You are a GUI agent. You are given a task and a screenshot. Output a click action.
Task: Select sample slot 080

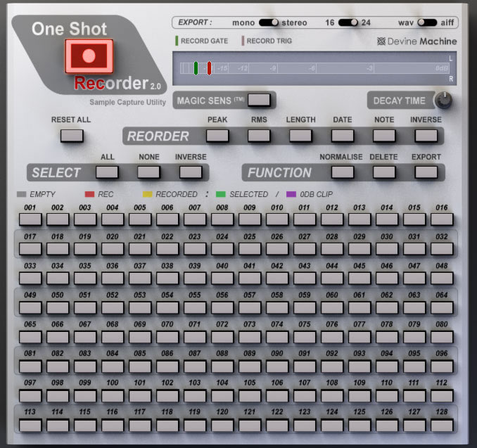tap(442, 337)
